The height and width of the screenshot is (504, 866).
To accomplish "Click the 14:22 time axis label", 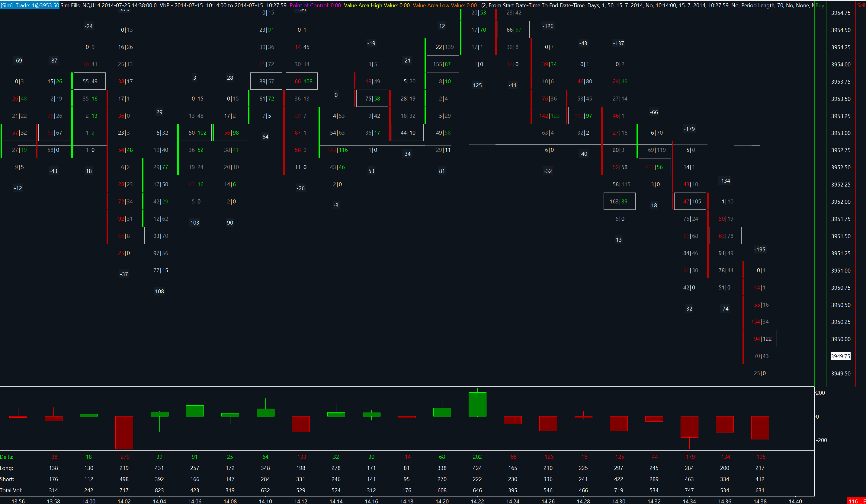I will [x=477, y=501].
